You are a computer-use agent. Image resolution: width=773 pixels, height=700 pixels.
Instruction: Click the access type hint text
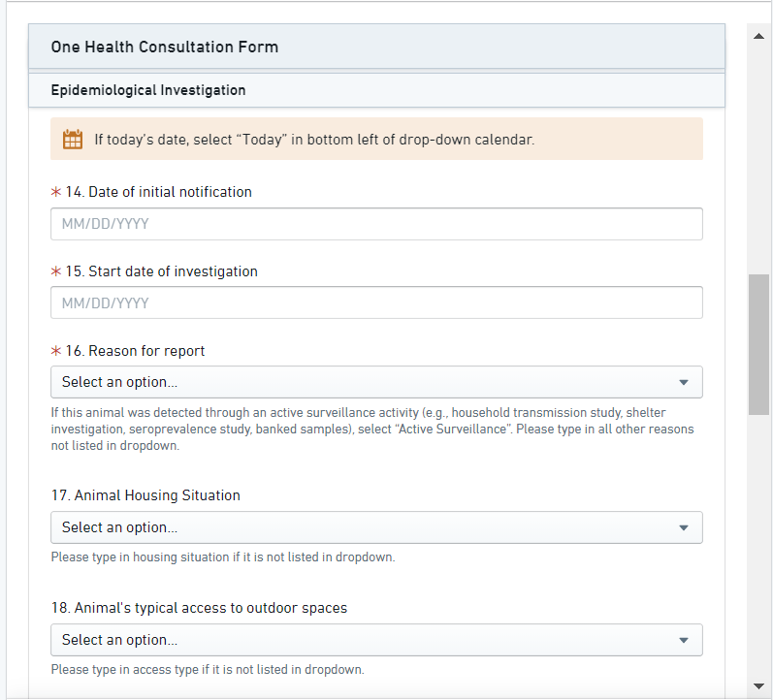pyautogui.click(x=208, y=670)
